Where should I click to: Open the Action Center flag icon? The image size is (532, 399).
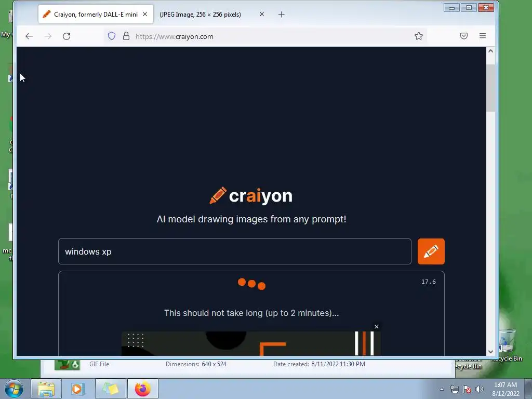467,389
